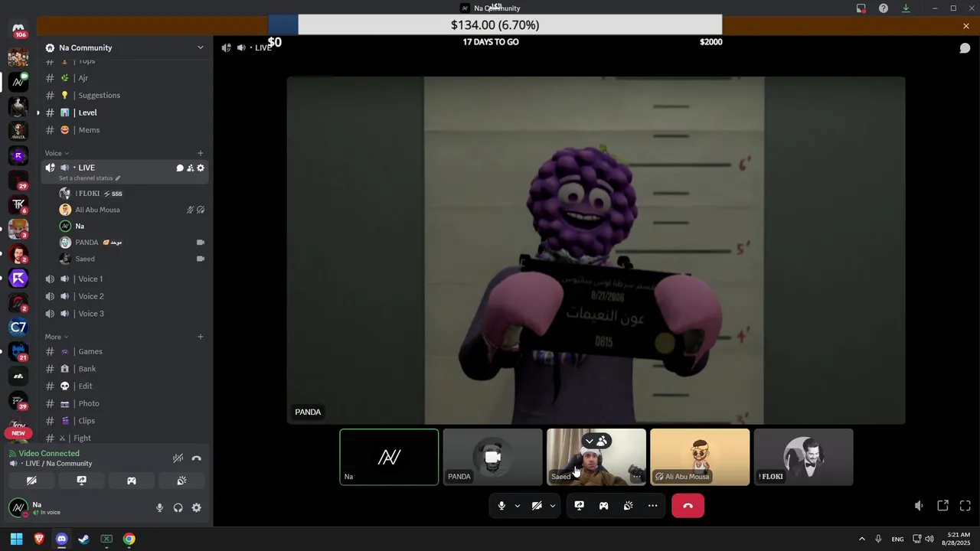Screen dimensions: 980x551
Task: Open LIVE channel invite people icon
Action: click(190, 168)
